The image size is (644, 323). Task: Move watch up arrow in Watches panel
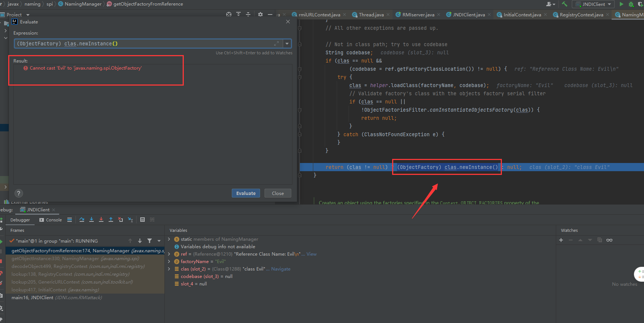tap(580, 240)
